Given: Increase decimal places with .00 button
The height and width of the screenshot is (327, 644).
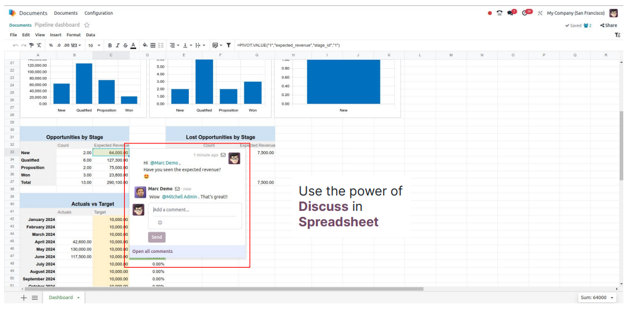Looking at the screenshot, I should coord(66,46).
